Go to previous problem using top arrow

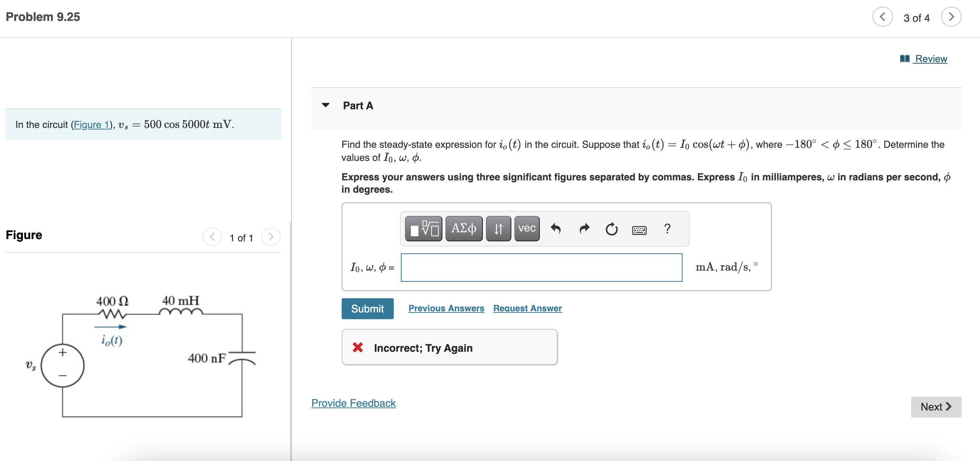pos(882,17)
